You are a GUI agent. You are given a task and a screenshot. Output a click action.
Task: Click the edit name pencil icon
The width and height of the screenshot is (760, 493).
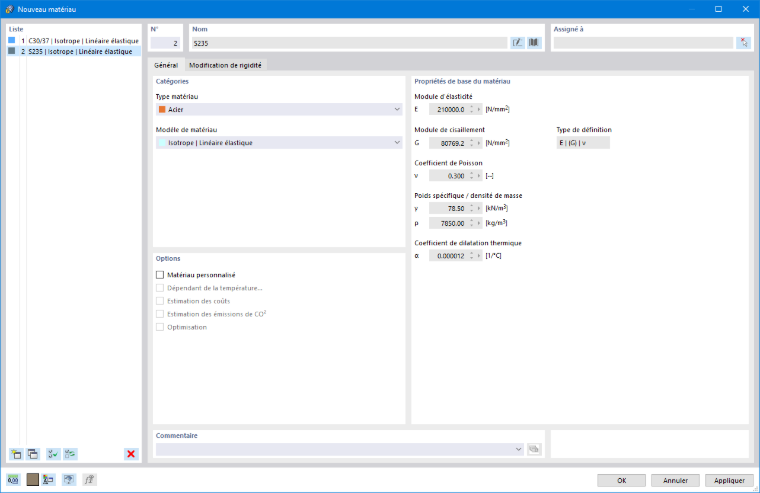(x=517, y=43)
